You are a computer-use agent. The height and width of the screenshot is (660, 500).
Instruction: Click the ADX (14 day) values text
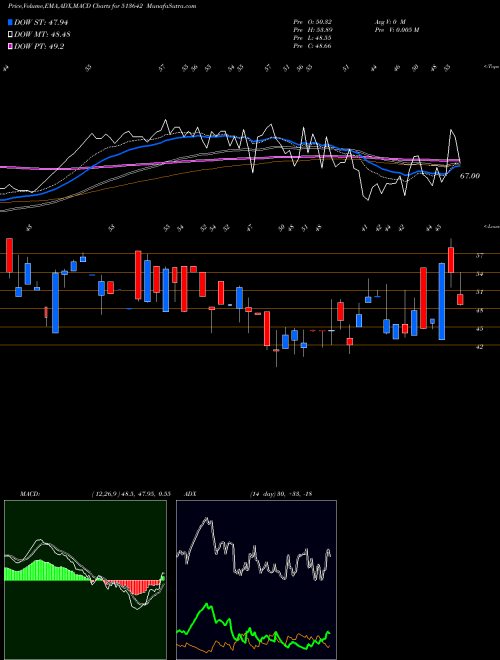pos(281,493)
